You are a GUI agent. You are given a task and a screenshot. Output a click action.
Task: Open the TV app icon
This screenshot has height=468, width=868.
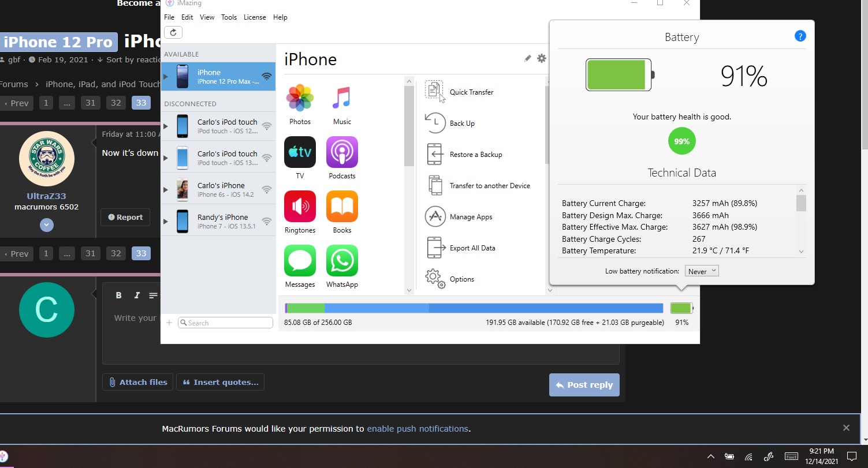point(300,152)
